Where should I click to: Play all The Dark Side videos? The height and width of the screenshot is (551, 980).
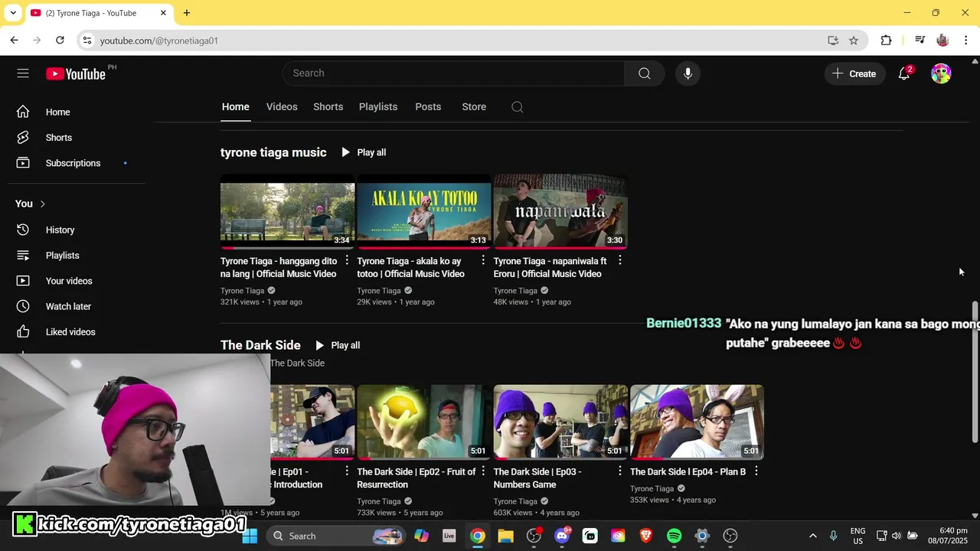coord(337,345)
